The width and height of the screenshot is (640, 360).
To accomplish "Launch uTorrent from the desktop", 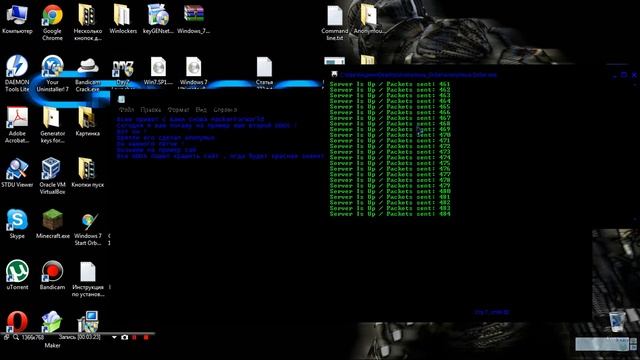I will click(17, 275).
